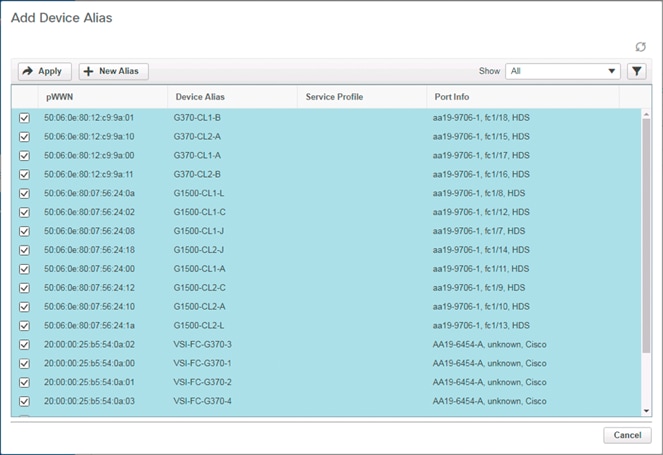Click the table's vertical scrollbar thumb
The image size is (663, 455).
[x=646, y=236]
